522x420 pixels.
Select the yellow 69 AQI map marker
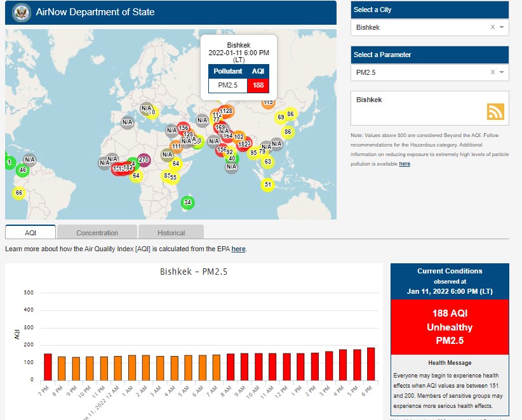pos(281,117)
